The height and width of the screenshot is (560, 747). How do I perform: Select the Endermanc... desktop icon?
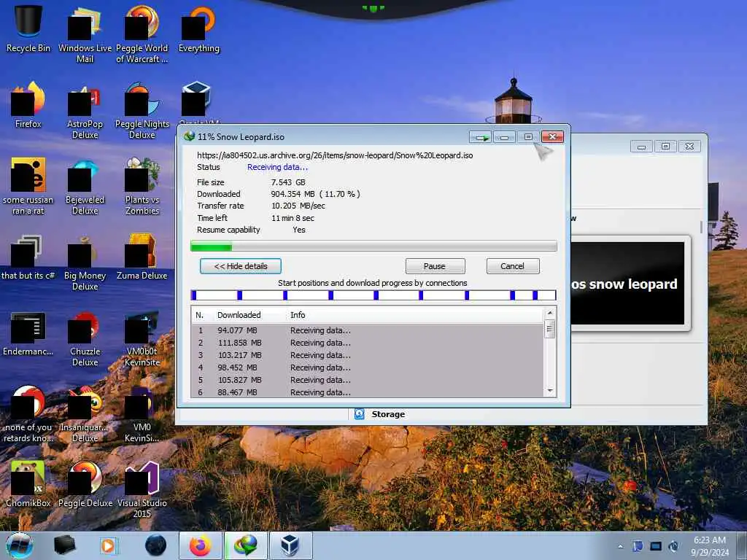[28, 333]
